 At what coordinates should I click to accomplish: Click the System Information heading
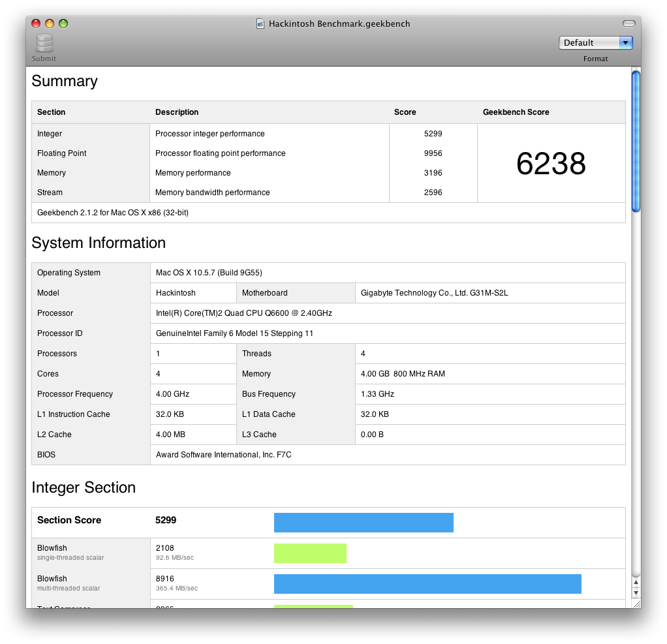click(99, 243)
